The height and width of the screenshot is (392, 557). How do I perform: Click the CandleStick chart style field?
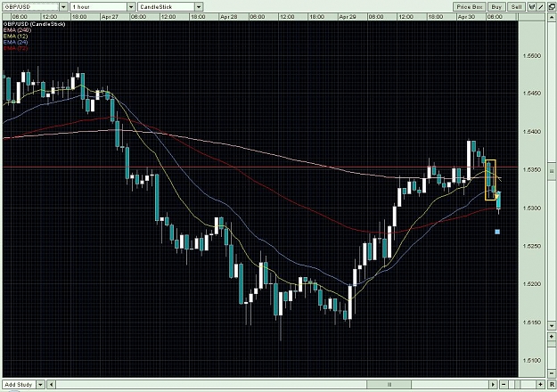(166, 7)
